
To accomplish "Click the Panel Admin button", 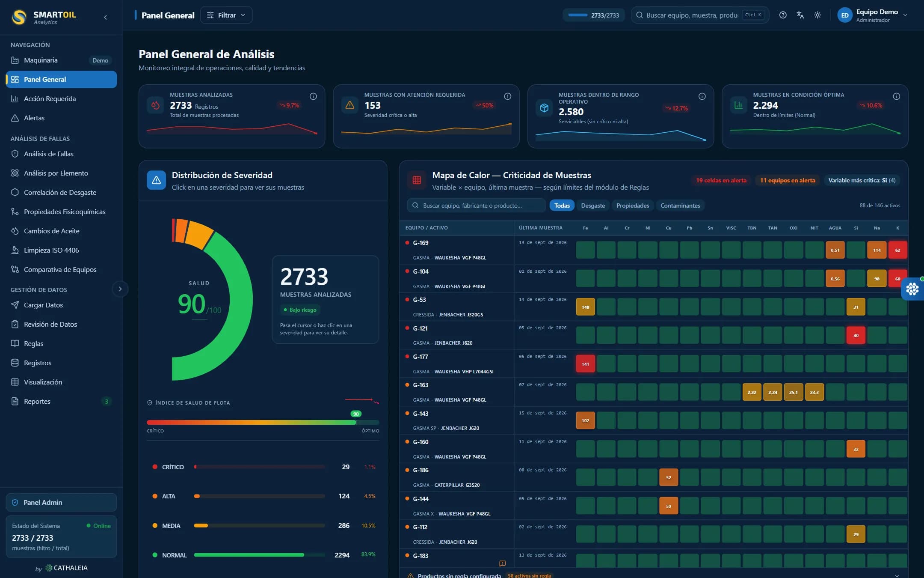I will click(61, 503).
